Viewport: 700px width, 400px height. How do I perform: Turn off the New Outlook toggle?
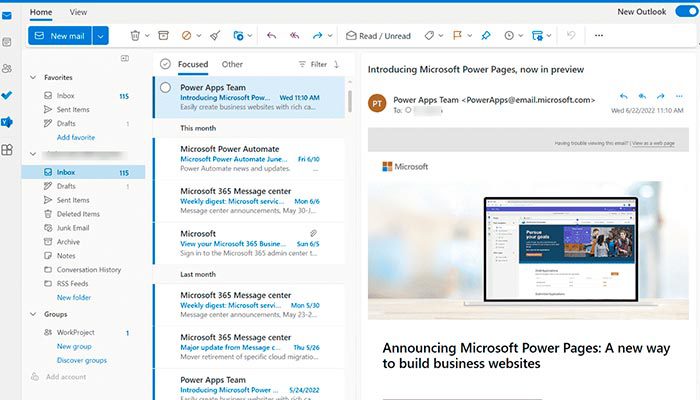(685, 11)
